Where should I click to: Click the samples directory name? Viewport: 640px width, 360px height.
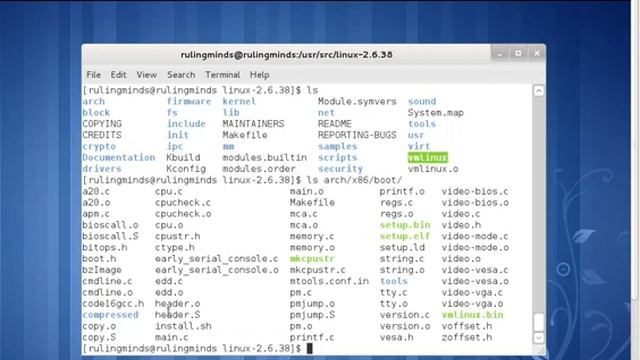tap(338, 146)
